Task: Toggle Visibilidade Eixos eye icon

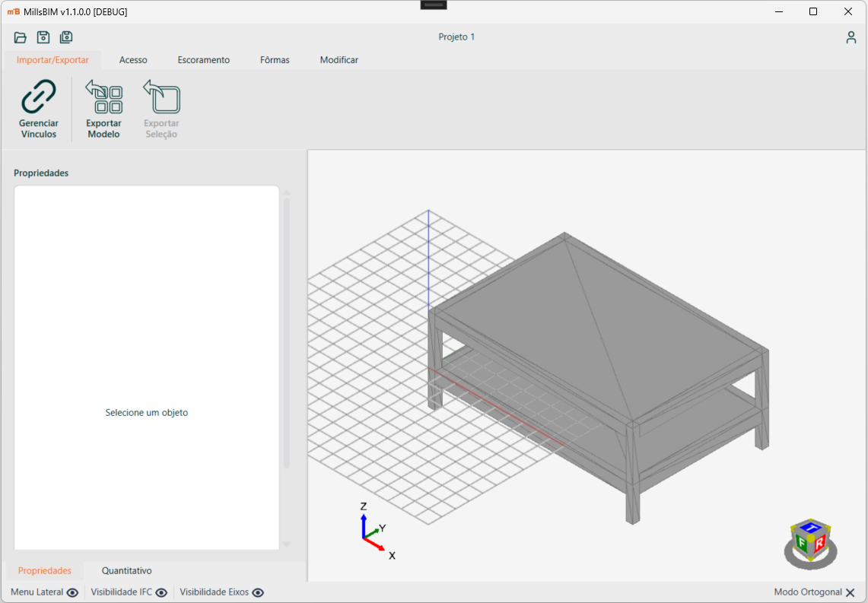Action: 258,592
